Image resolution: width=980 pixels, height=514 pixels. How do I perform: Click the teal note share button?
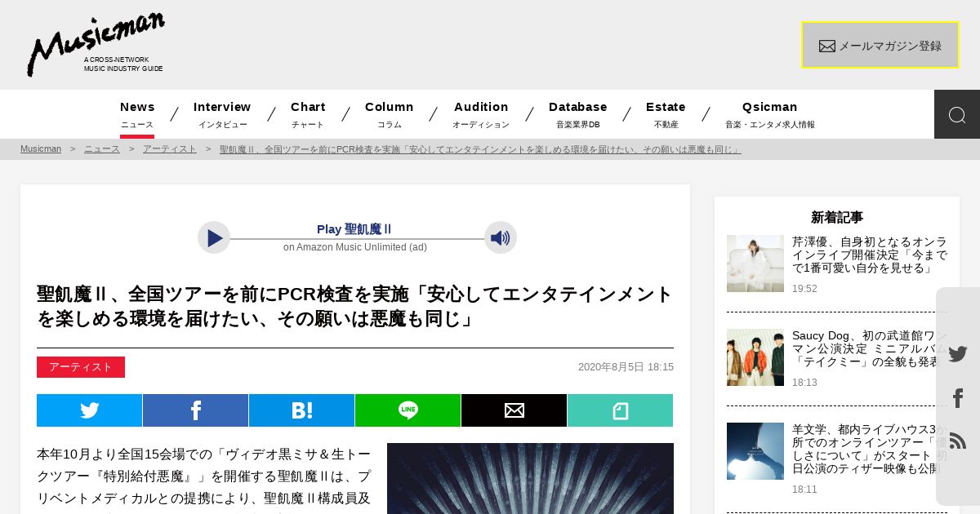click(621, 410)
